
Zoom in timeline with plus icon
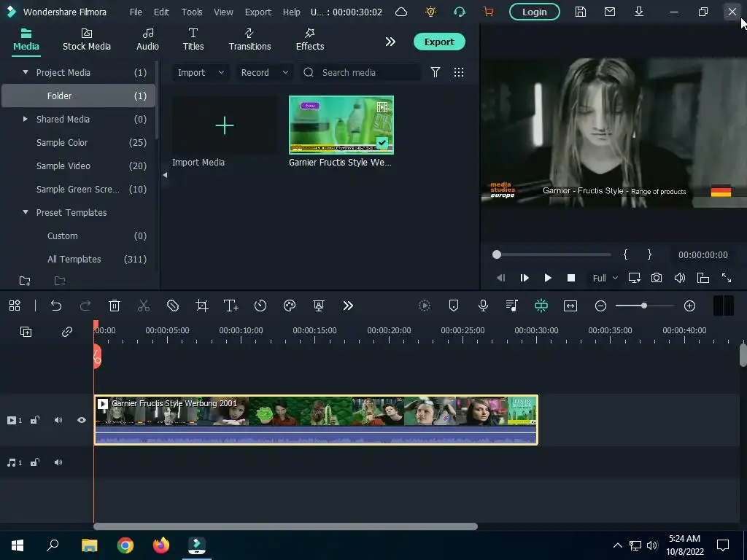690,306
